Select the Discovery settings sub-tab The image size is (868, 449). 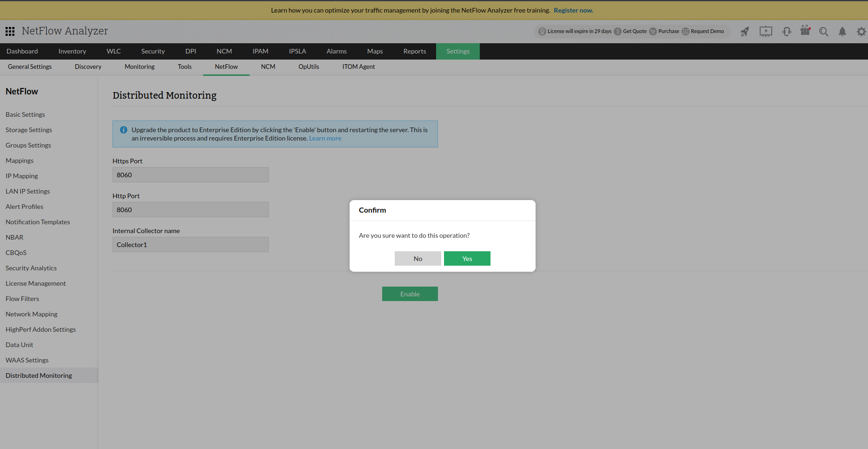(x=88, y=67)
